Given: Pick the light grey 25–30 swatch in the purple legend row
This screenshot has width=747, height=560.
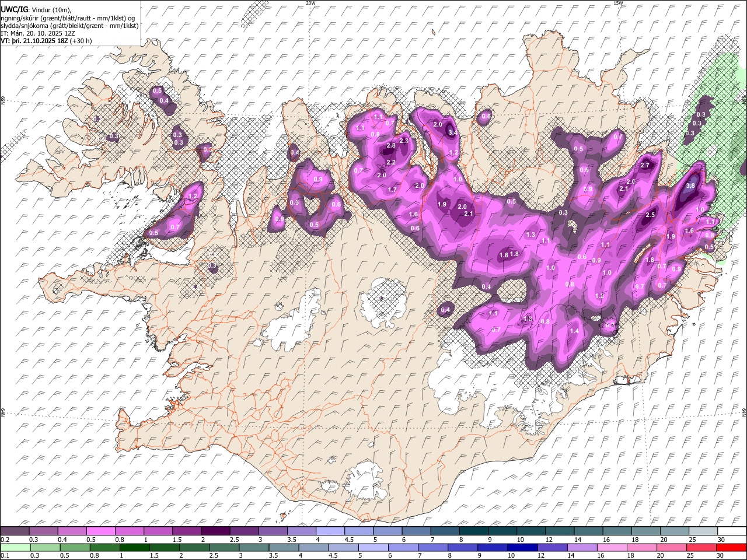Looking at the screenshot, I should pyautogui.click(x=703, y=531).
